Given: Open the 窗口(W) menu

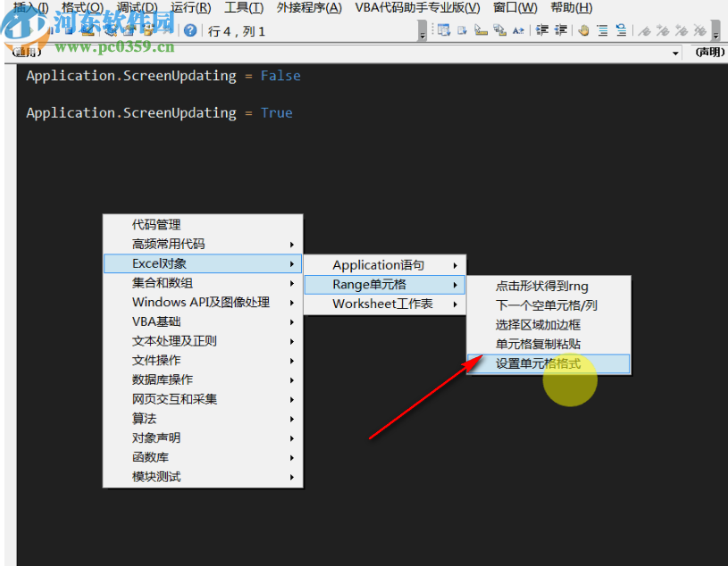Looking at the screenshot, I should click(x=515, y=7).
